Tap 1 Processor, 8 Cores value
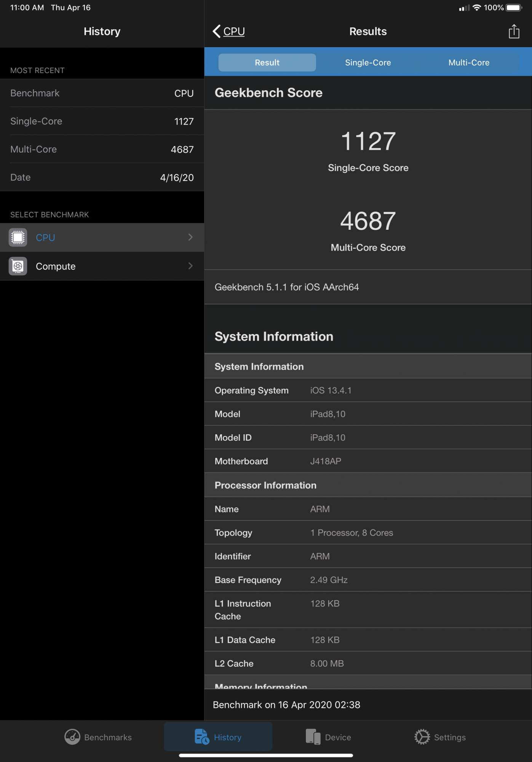 click(351, 533)
